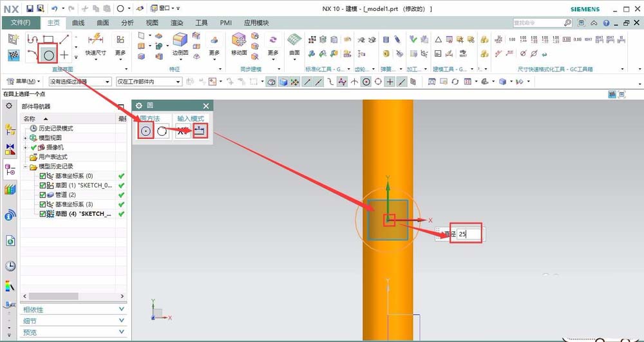Click the 查找命令 command search field
The width and height of the screenshot is (644, 342).
pos(538,23)
